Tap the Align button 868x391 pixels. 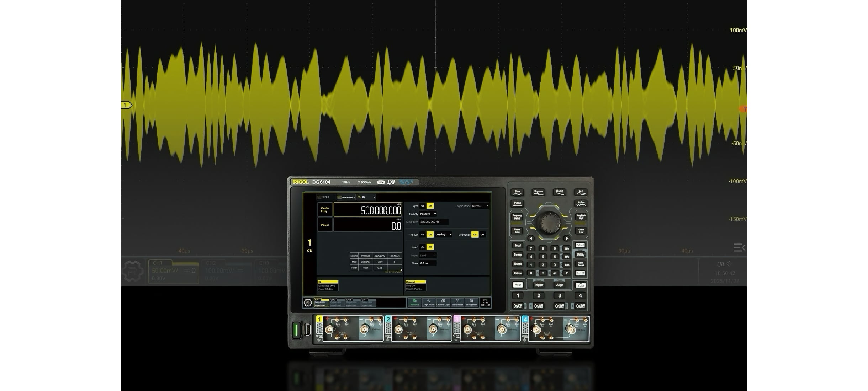(x=560, y=285)
